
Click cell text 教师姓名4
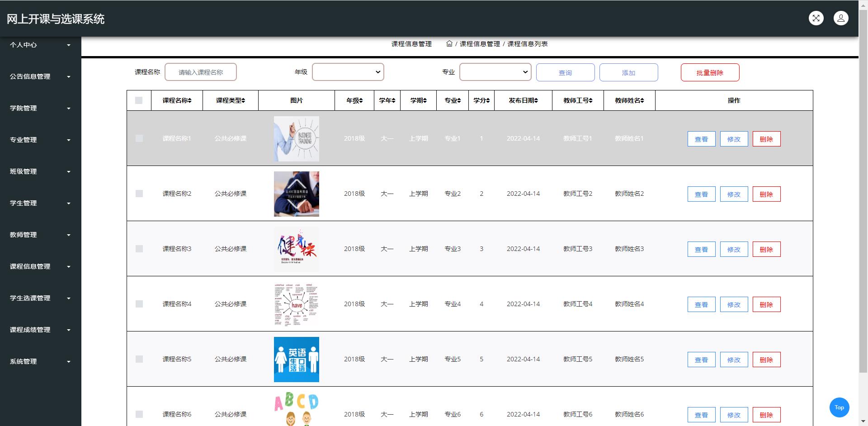(x=629, y=304)
